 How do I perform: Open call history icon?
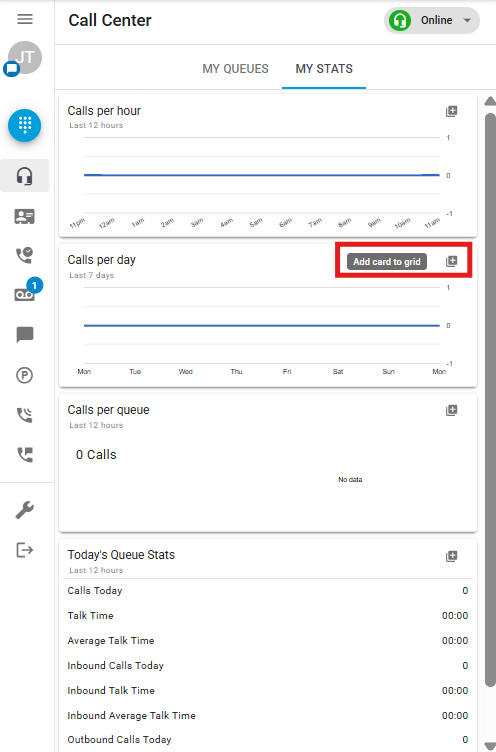24,255
